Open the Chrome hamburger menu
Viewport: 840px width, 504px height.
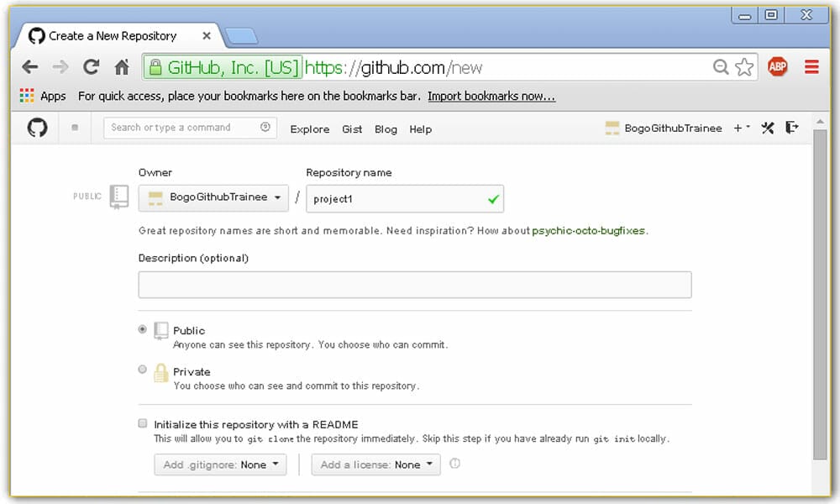(811, 67)
